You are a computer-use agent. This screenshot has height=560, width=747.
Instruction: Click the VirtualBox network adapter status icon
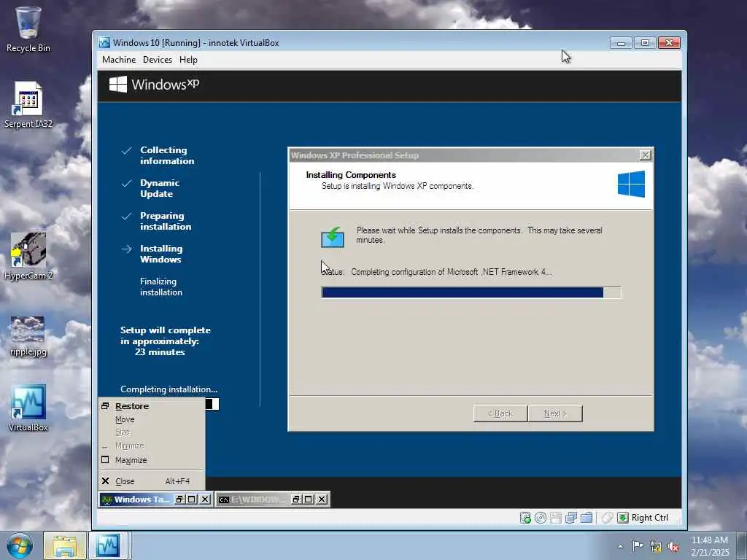[570, 518]
